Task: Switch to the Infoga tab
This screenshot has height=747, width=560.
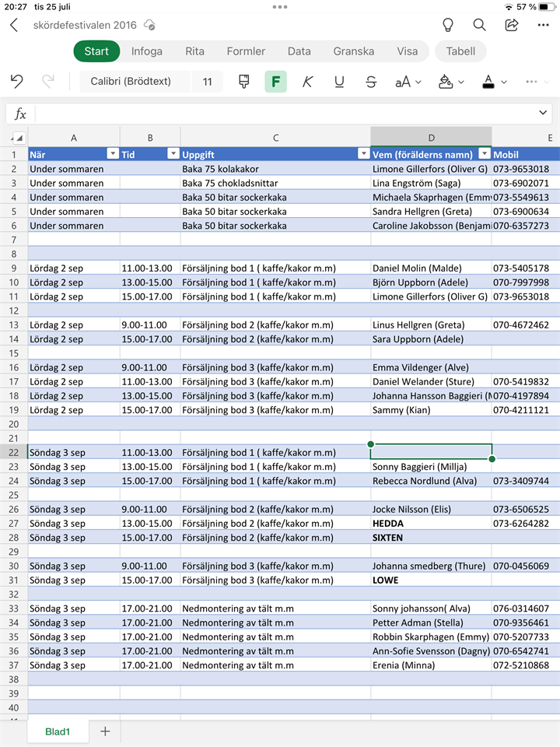Action: point(147,51)
